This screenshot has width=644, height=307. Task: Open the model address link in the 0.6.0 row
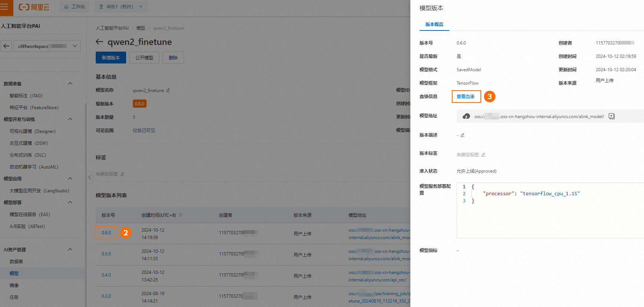[379, 234]
